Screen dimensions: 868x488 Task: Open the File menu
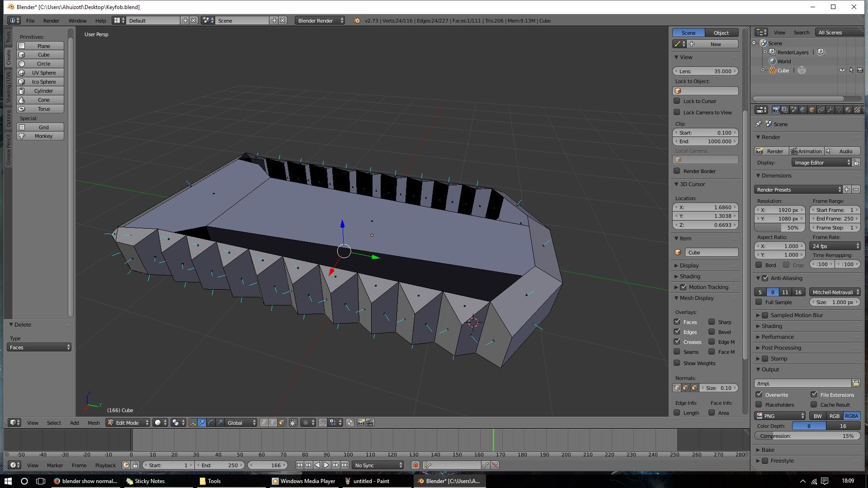pyautogui.click(x=30, y=20)
